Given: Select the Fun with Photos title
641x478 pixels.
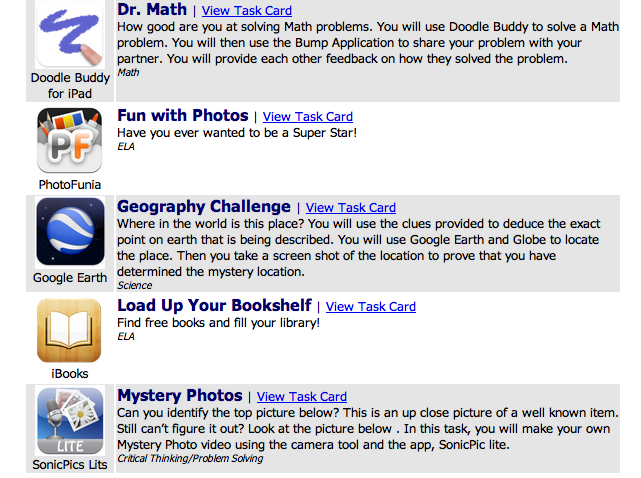Looking at the screenshot, I should [x=182, y=116].
